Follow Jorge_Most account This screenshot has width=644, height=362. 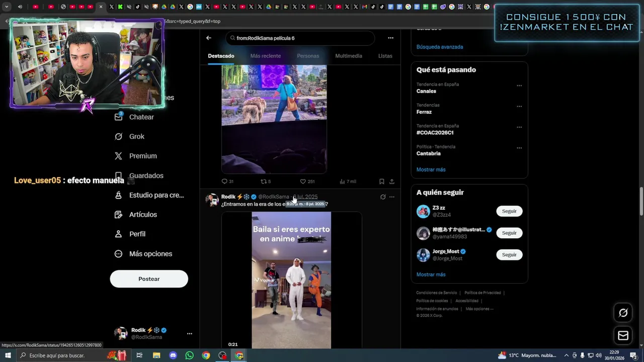509,254
